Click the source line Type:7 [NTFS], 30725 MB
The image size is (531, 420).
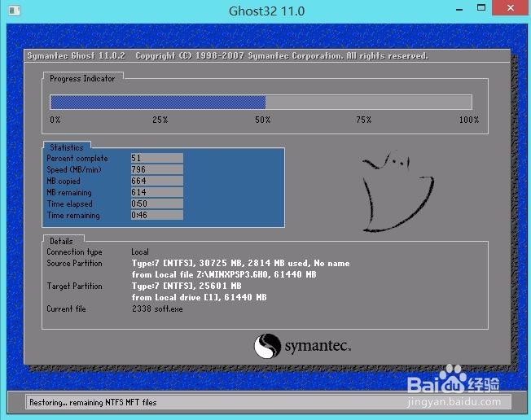[x=241, y=263]
